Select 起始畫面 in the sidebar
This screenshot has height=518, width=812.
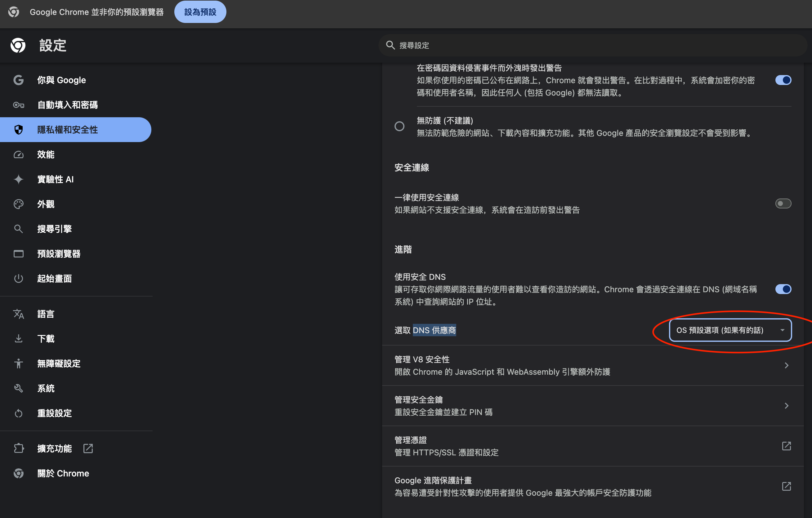(76, 278)
